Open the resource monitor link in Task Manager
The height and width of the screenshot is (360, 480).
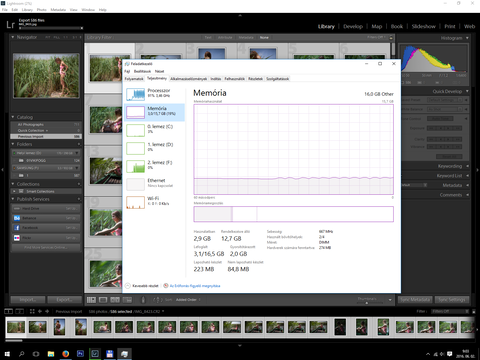[195, 286]
